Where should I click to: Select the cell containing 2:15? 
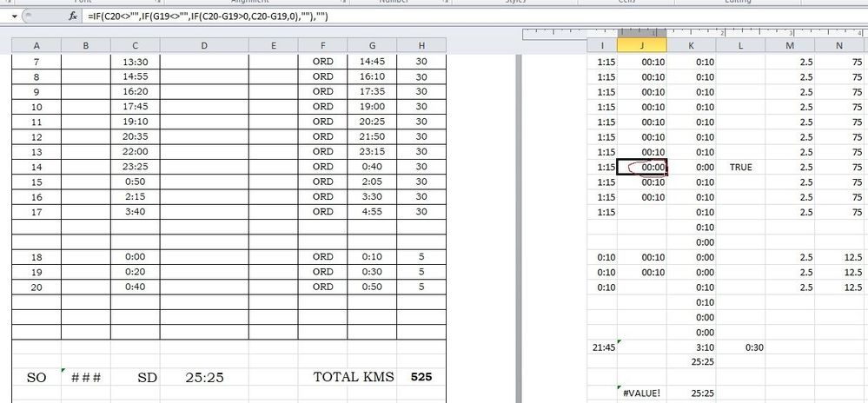(x=135, y=196)
